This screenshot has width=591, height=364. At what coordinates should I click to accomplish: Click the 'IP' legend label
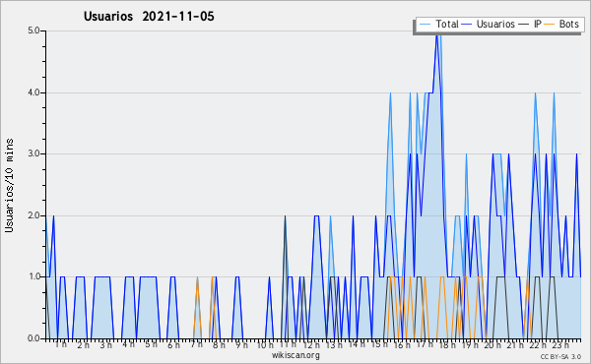point(538,24)
